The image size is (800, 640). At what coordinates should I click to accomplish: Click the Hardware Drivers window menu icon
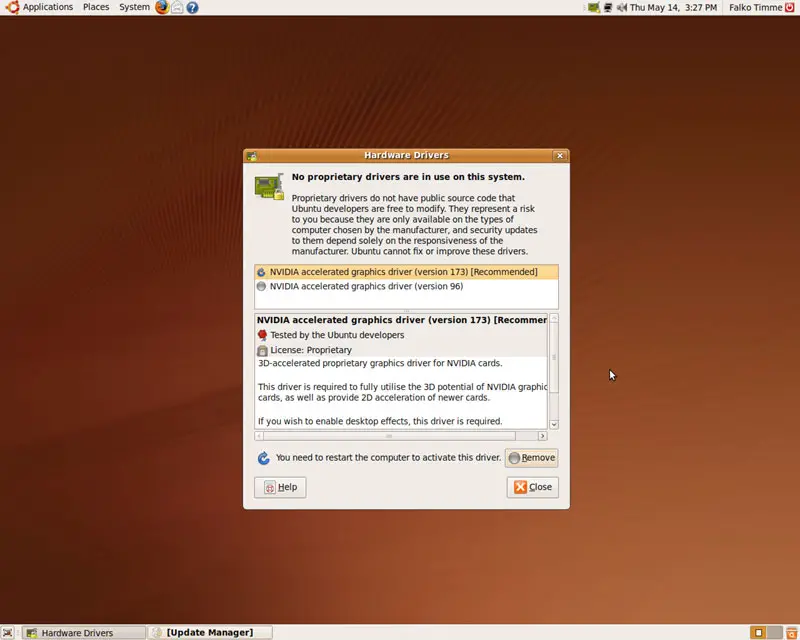point(252,156)
